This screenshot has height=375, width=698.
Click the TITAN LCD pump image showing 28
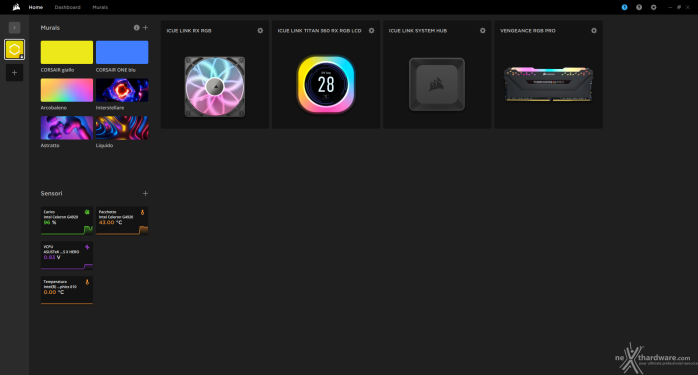pyautogui.click(x=326, y=84)
